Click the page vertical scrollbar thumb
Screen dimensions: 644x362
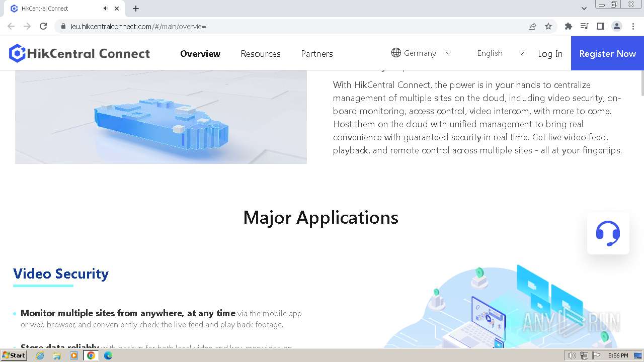[641, 82]
